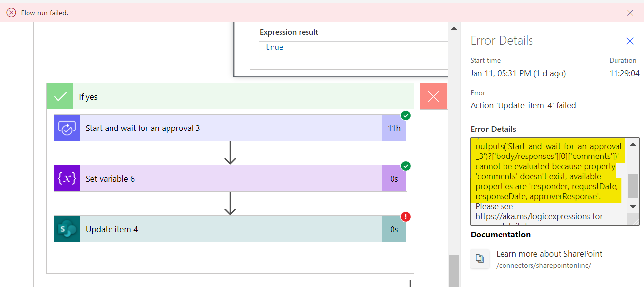Click the red X on the If no branch
This screenshot has width=644, height=287.
pyautogui.click(x=433, y=97)
